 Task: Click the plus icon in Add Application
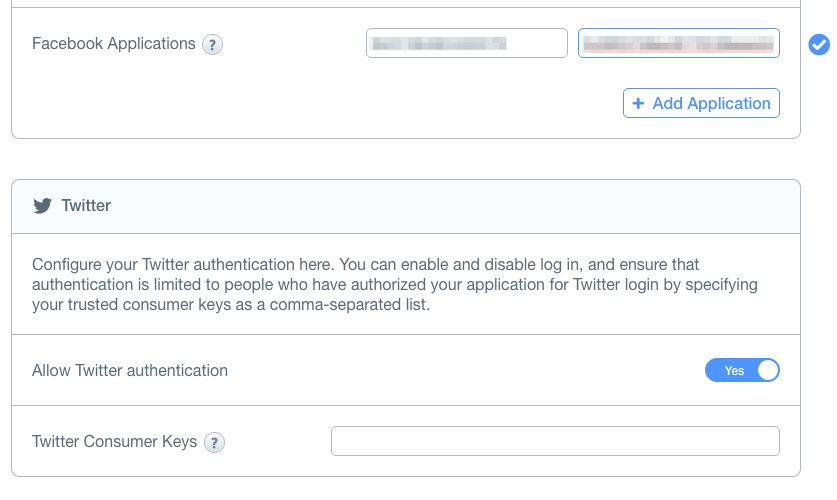coord(638,104)
